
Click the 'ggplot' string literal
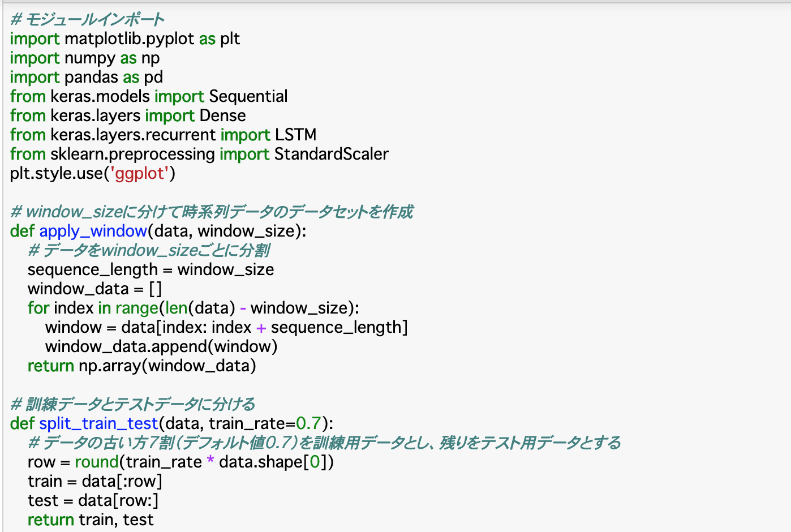point(139,174)
